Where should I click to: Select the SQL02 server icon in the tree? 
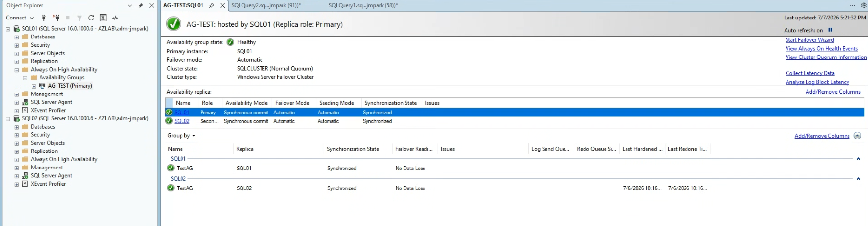pos(16,118)
